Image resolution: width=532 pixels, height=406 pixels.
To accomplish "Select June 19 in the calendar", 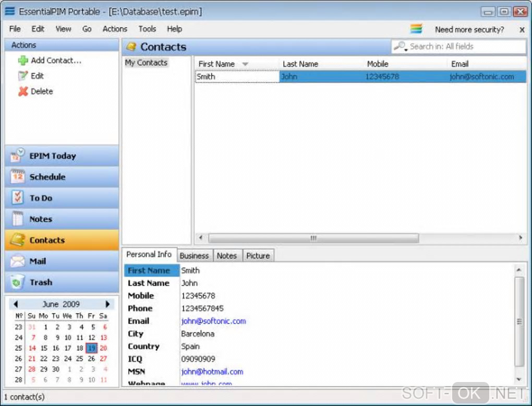I will 91,348.
